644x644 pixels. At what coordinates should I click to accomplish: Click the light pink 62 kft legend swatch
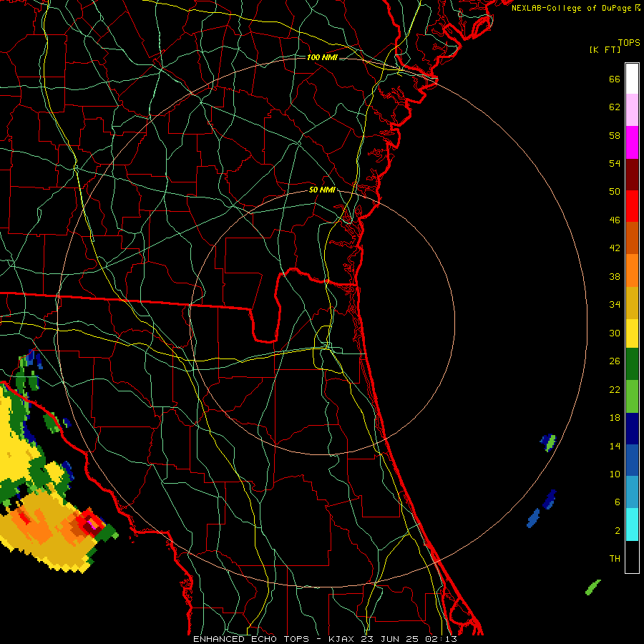(632, 110)
